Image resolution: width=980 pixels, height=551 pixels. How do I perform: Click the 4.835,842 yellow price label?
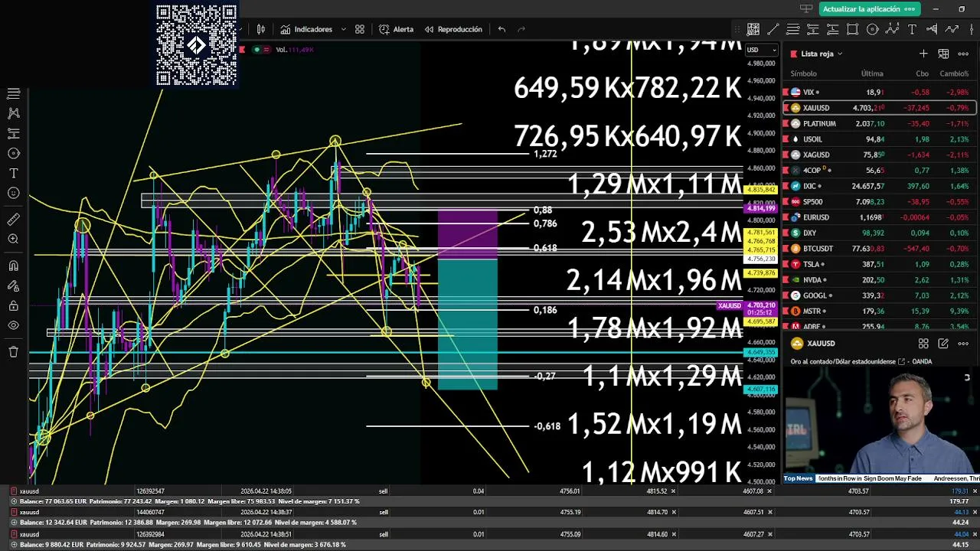pos(760,189)
